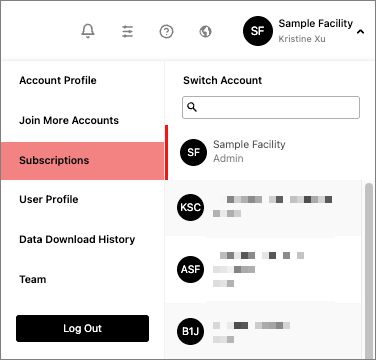
Task: Switch to the KSC account
Action: [x=263, y=207]
